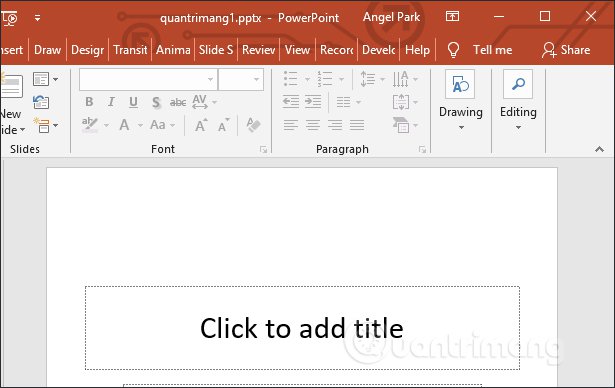Apply Strikethrough formatting
Viewport: 615px width, 388px height.
click(x=178, y=102)
